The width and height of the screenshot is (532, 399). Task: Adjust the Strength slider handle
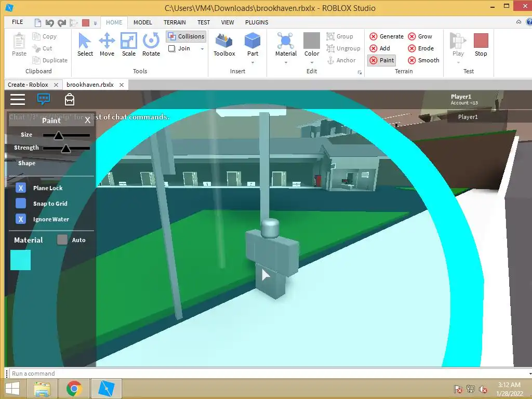pyautogui.click(x=66, y=148)
